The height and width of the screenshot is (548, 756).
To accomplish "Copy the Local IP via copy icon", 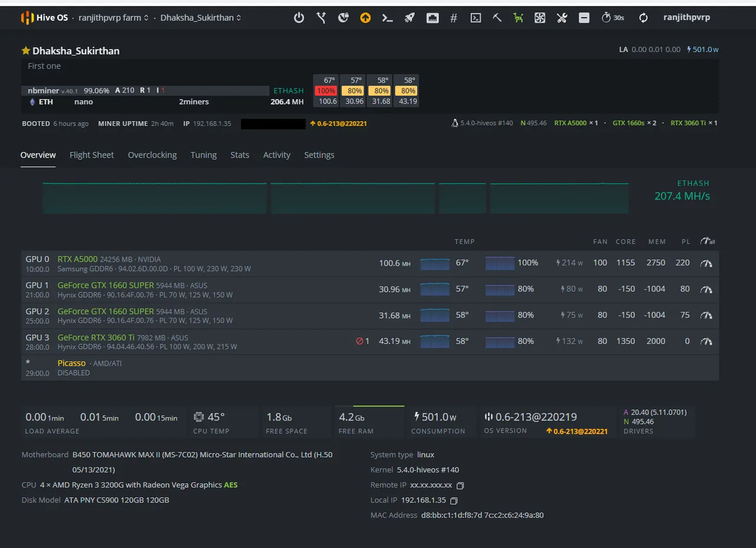I will click(x=454, y=501).
